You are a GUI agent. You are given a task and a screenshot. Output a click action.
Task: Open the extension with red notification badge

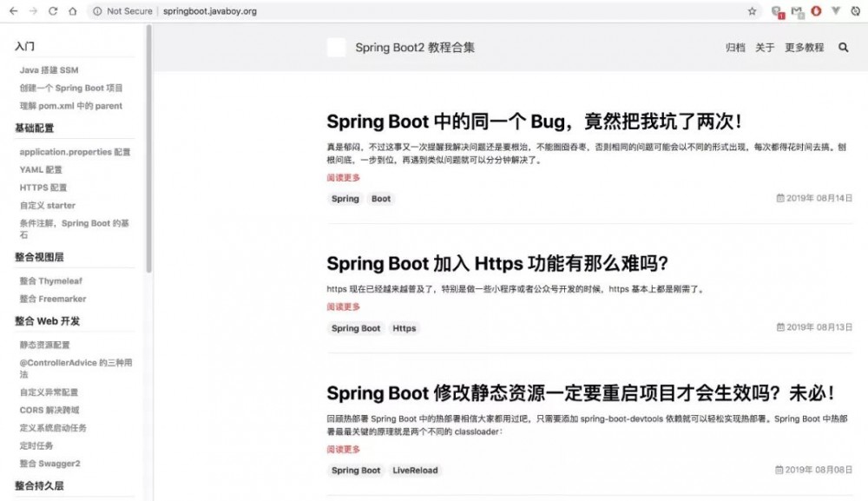coord(777,10)
